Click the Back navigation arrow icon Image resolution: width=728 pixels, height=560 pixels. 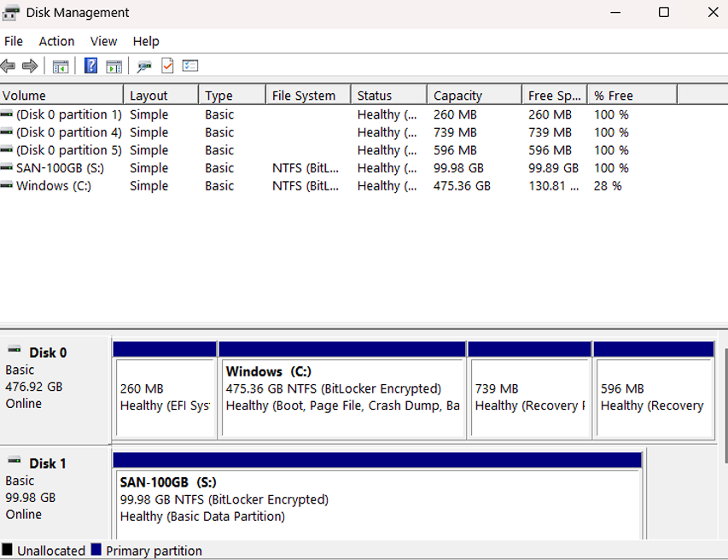point(8,66)
